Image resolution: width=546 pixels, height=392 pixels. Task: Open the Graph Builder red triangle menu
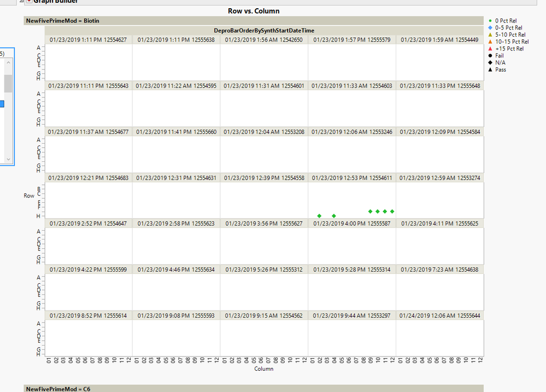[30, 1]
